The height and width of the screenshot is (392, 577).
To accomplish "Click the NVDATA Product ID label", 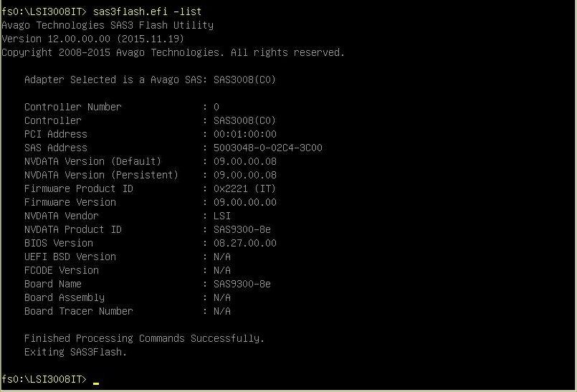I will tap(73, 230).
